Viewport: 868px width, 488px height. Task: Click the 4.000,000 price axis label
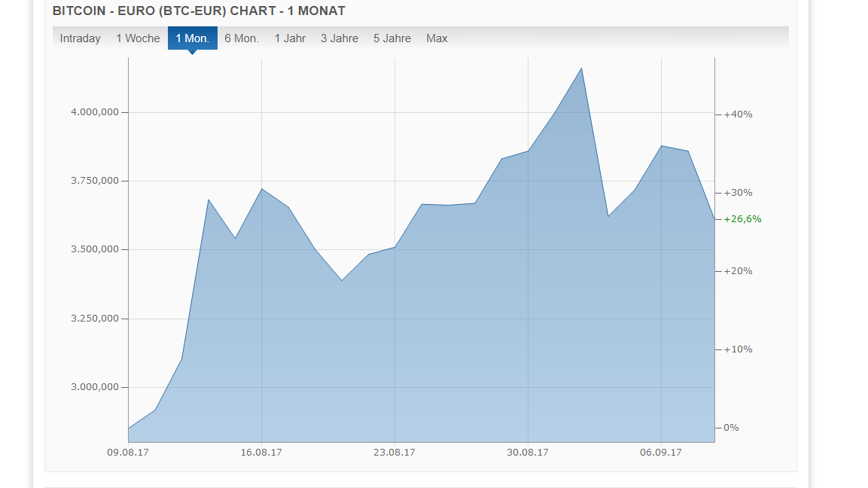(95, 112)
